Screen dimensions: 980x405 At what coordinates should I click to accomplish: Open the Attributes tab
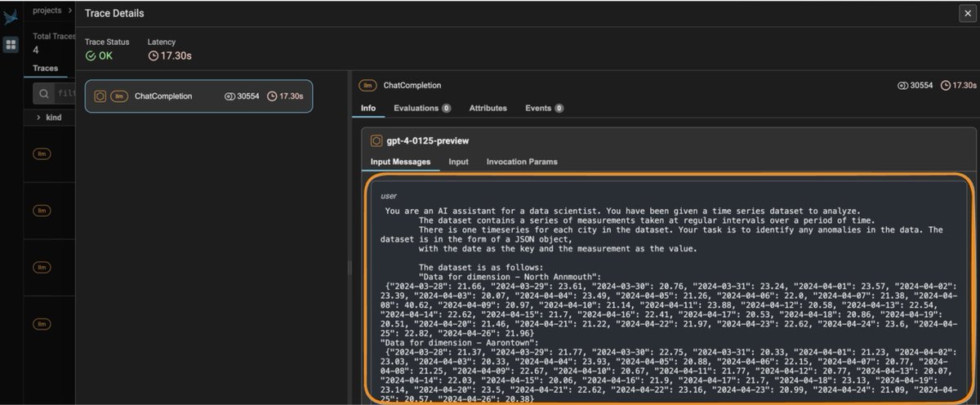pyautogui.click(x=488, y=108)
